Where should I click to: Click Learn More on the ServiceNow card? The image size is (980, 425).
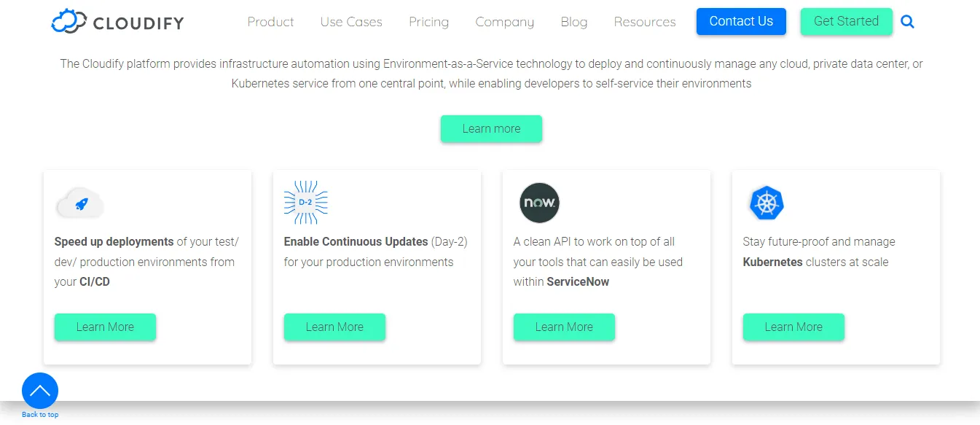pos(564,327)
